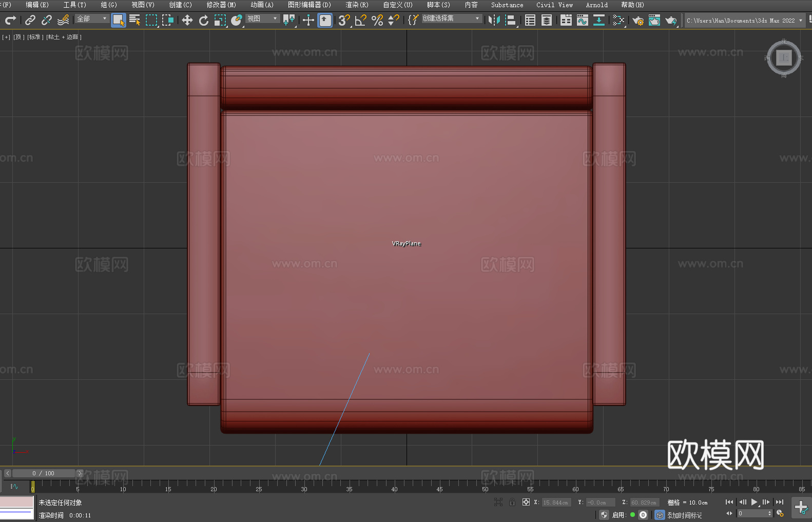The image size is (812, 522).
Task: Toggle the Angle Snap icon
Action: click(x=361, y=21)
